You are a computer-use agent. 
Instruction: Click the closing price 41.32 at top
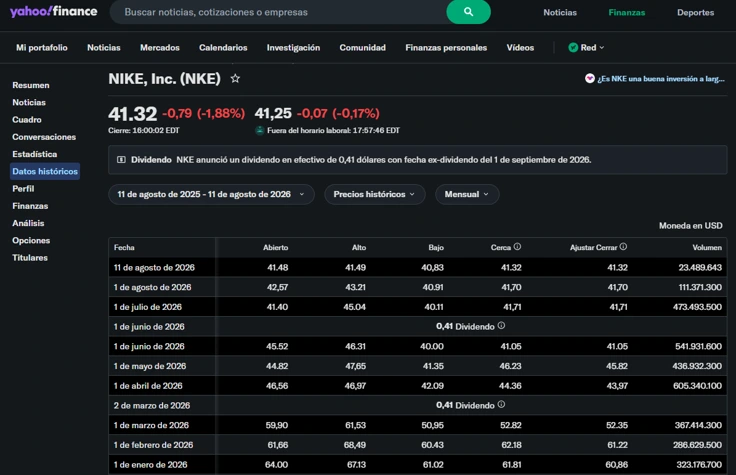click(x=132, y=114)
